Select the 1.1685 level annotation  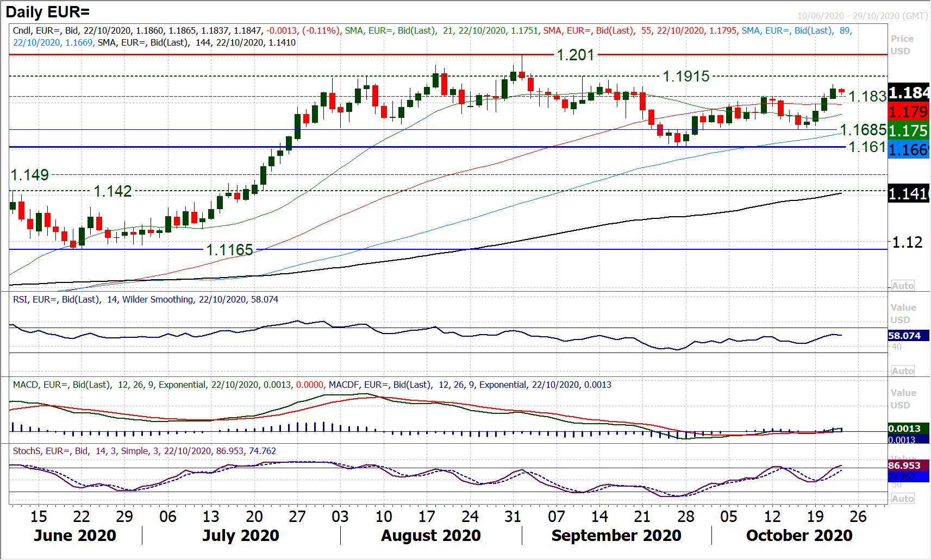point(863,130)
